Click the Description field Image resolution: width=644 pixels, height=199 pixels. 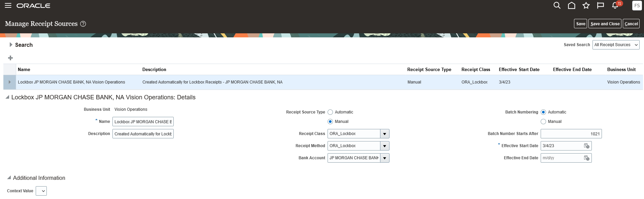coord(143,134)
